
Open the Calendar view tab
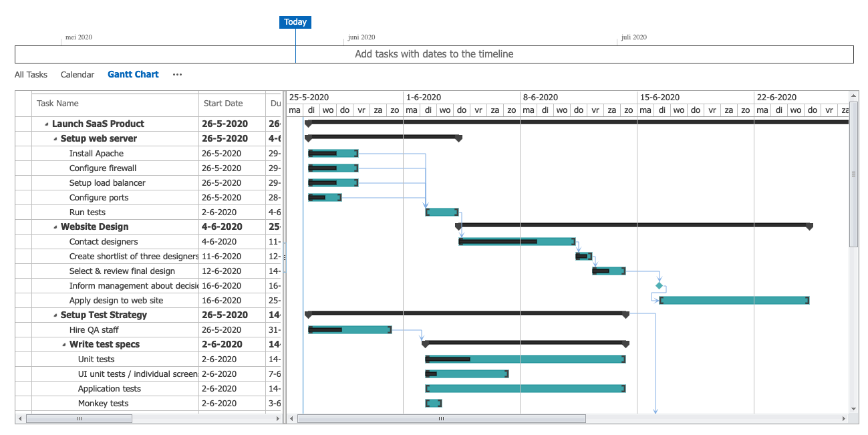tap(78, 75)
